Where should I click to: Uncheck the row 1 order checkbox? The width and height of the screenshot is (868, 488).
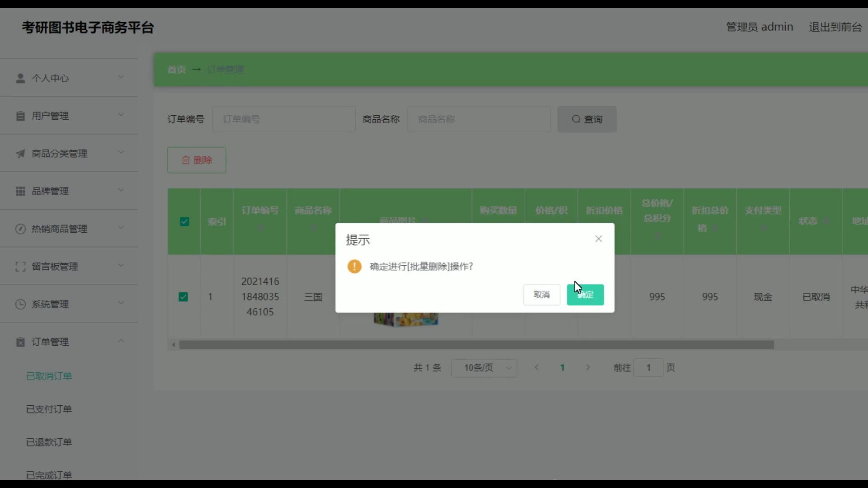(183, 297)
